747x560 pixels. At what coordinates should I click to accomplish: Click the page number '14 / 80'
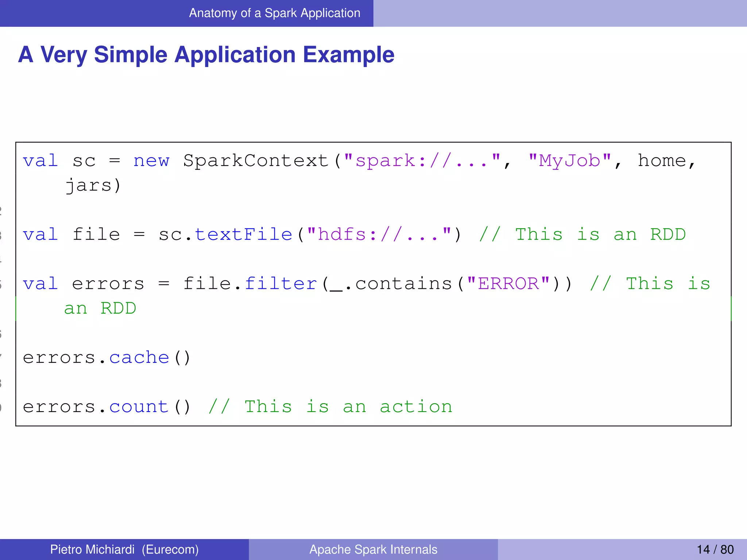pos(715,549)
